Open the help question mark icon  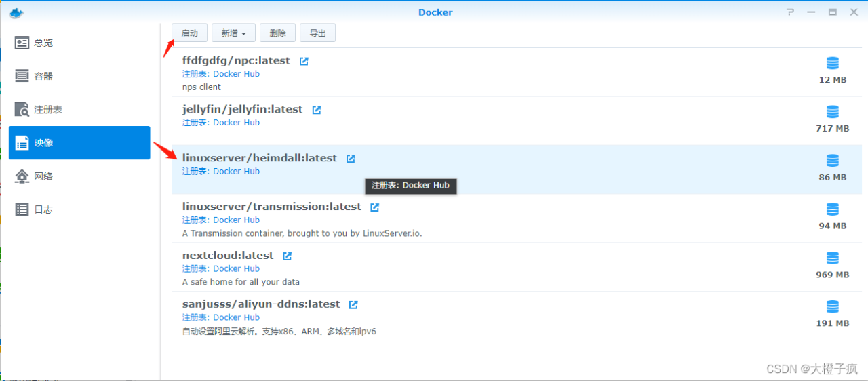[x=790, y=12]
